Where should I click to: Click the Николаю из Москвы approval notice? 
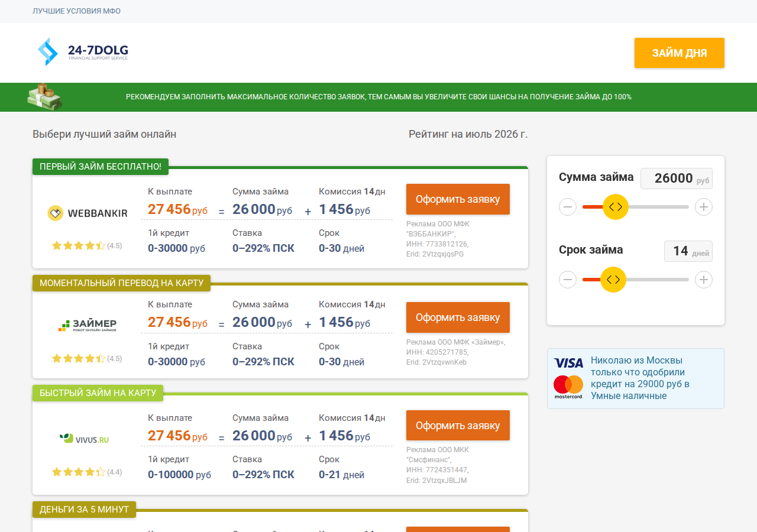(636, 378)
